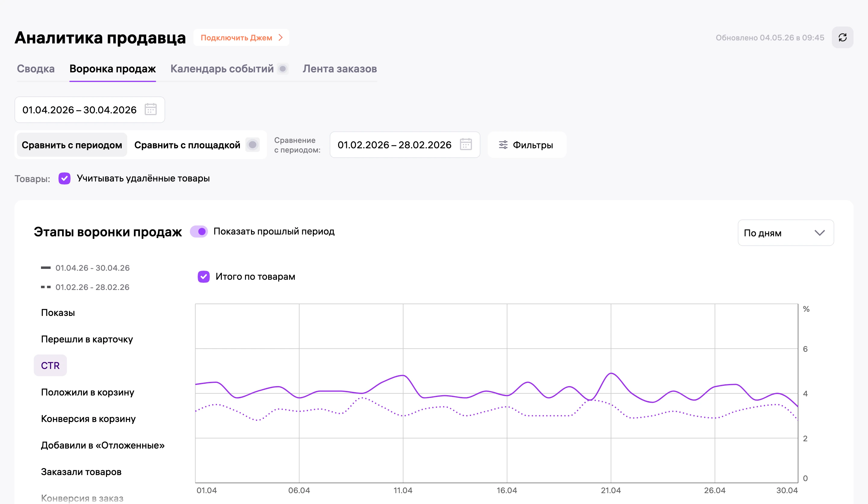Select Показы funnel stage
This screenshot has height=504, width=868.
tap(58, 313)
